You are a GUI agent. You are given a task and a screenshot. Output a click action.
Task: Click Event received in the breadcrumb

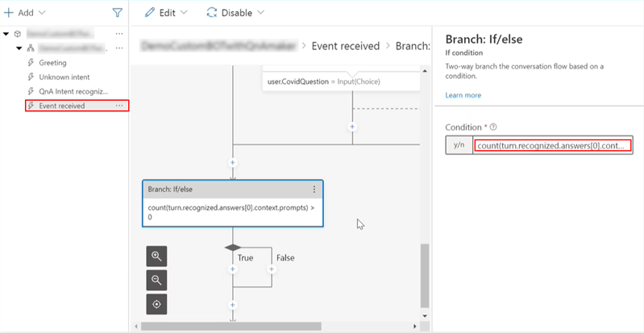point(345,46)
